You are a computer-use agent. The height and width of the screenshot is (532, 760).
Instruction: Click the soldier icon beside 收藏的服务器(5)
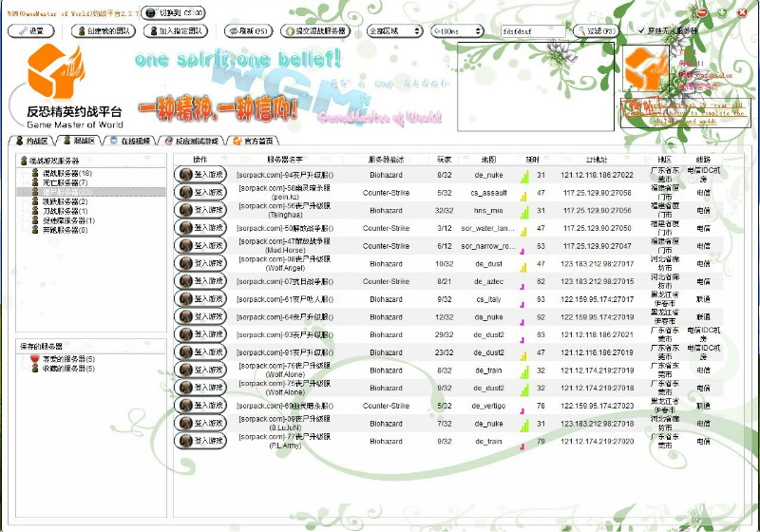pos(35,369)
